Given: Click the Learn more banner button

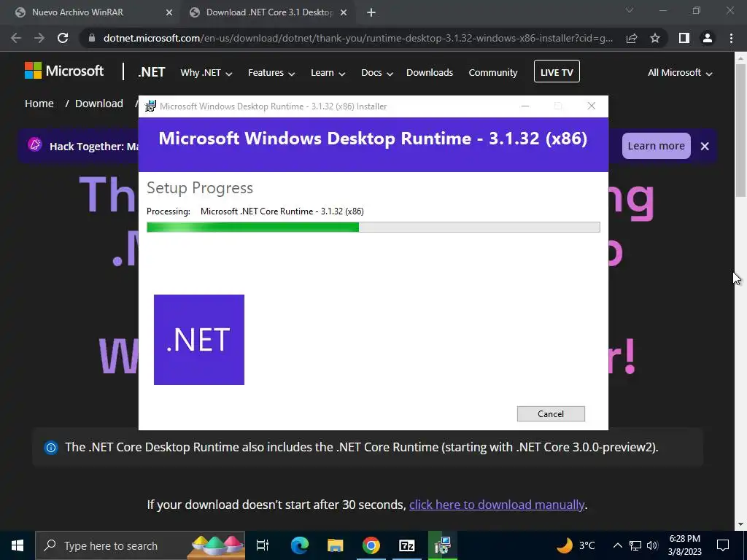Looking at the screenshot, I should pyautogui.click(x=656, y=146).
